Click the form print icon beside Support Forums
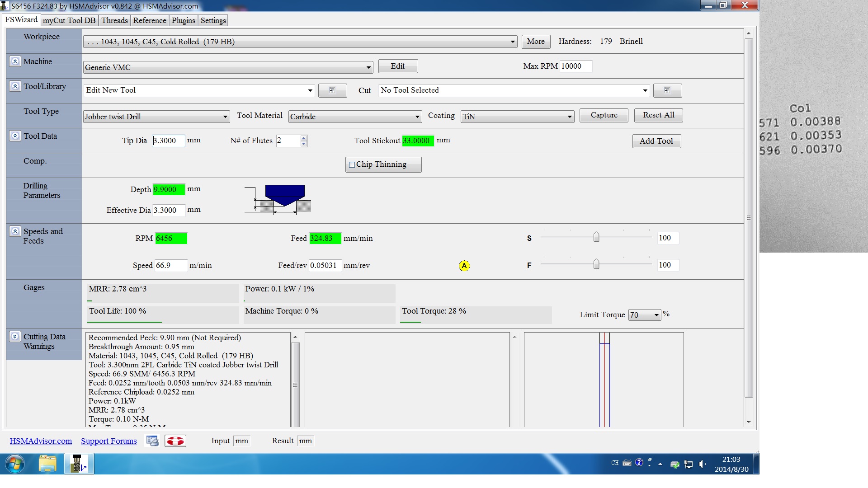 pos(152,441)
